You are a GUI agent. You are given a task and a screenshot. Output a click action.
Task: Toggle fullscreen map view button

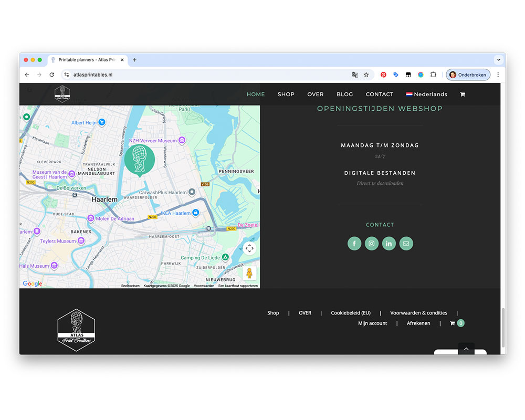point(249,248)
